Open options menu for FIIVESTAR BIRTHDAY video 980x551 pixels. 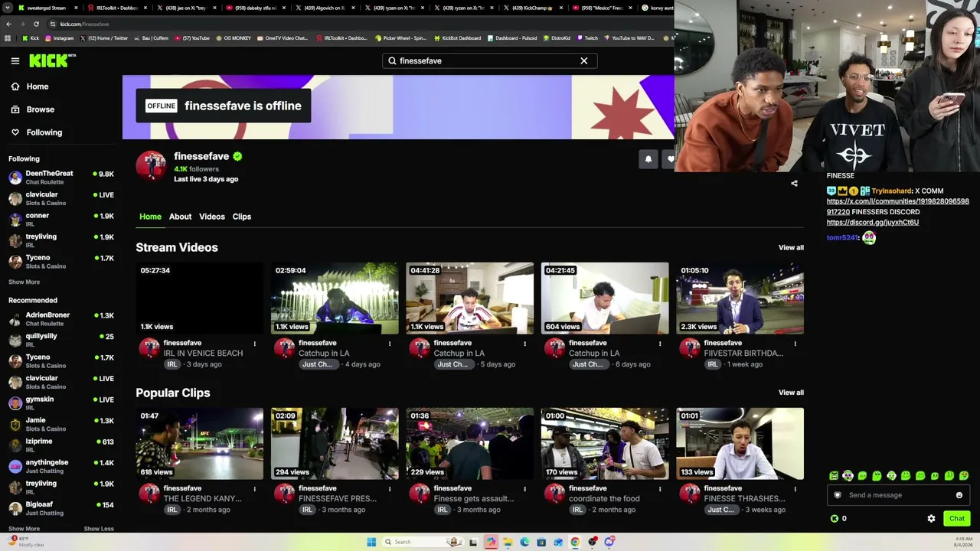[x=795, y=344]
